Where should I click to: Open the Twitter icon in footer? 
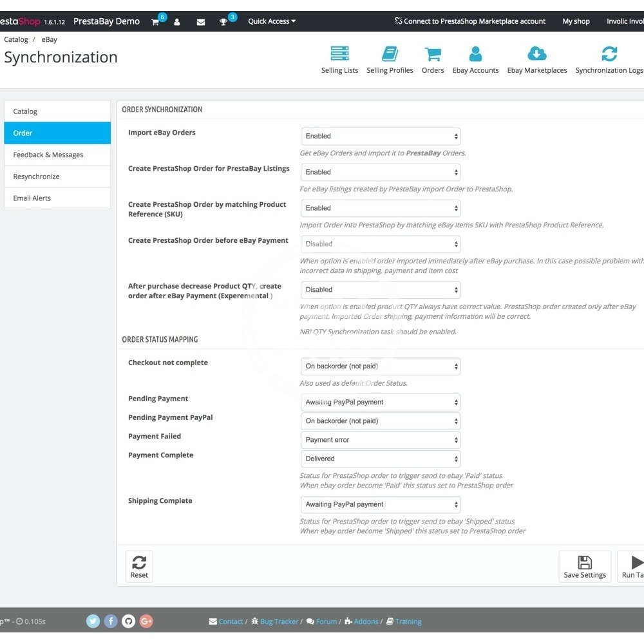click(x=93, y=621)
